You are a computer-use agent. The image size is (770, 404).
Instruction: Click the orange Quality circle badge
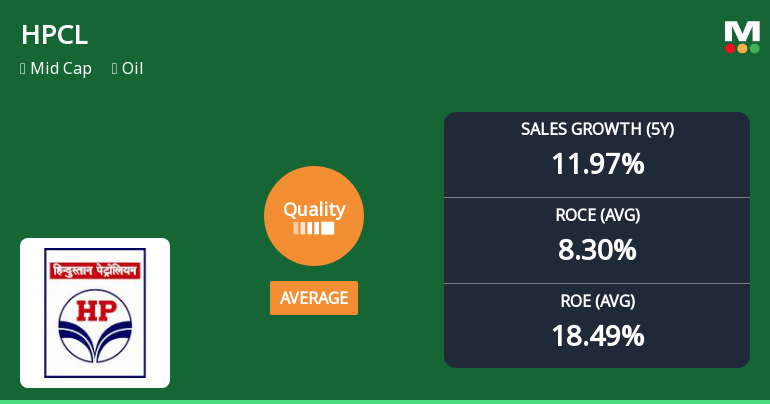click(x=314, y=216)
